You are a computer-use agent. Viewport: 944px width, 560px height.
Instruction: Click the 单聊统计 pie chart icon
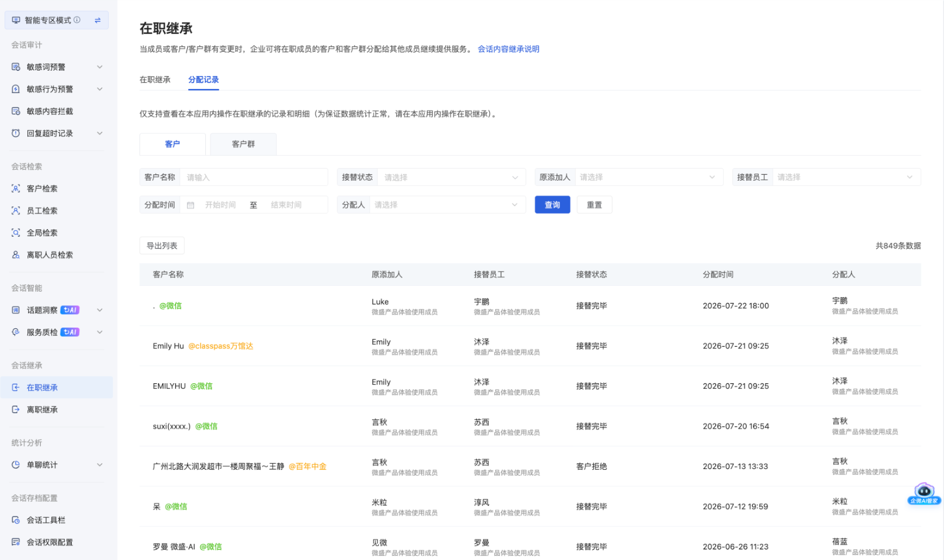pos(16,465)
